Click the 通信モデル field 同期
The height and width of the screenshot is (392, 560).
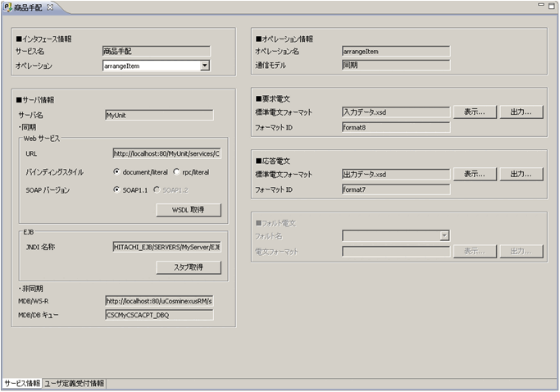[396, 65]
